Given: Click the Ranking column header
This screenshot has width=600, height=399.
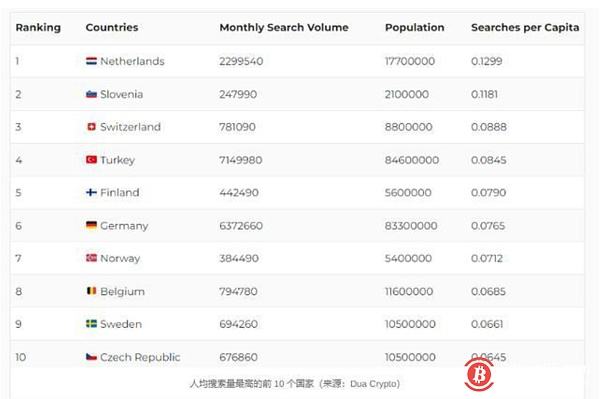Looking at the screenshot, I should tap(38, 28).
